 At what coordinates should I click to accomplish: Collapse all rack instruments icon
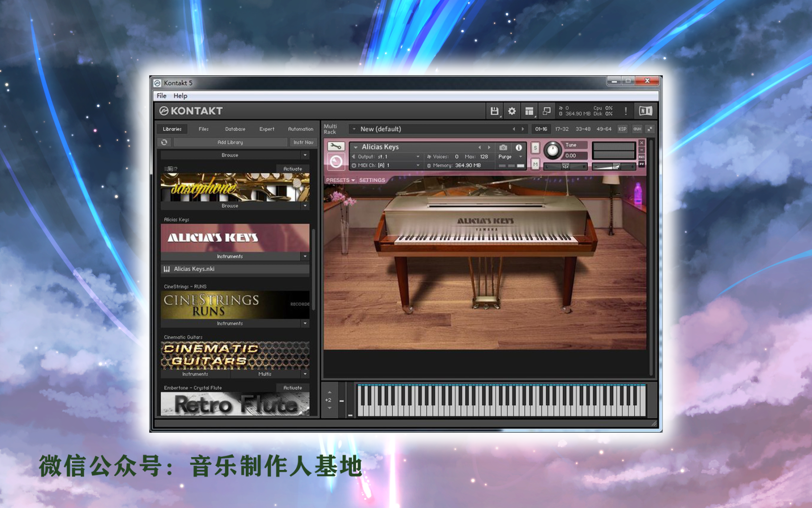coord(650,129)
